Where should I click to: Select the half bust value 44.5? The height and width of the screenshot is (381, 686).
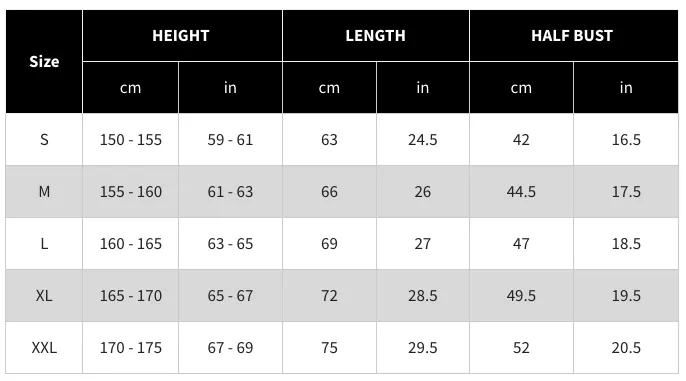tap(521, 192)
